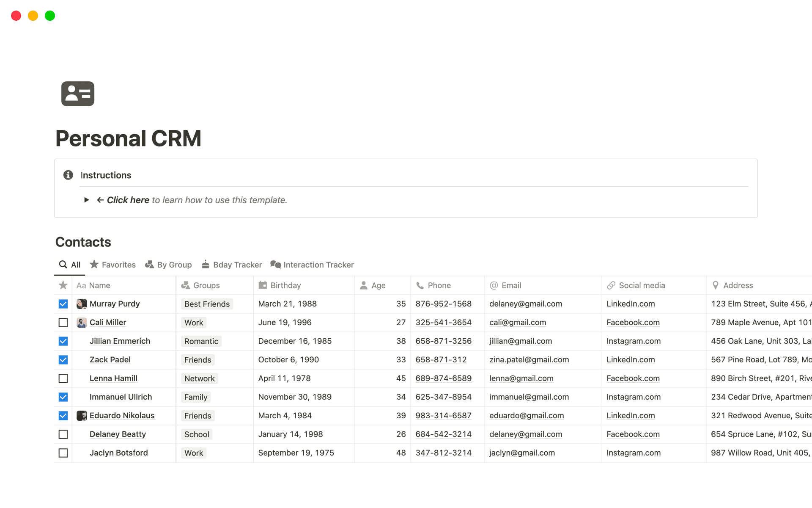The height and width of the screenshot is (508, 812).
Task: Click the star icon column header
Action: (x=63, y=285)
